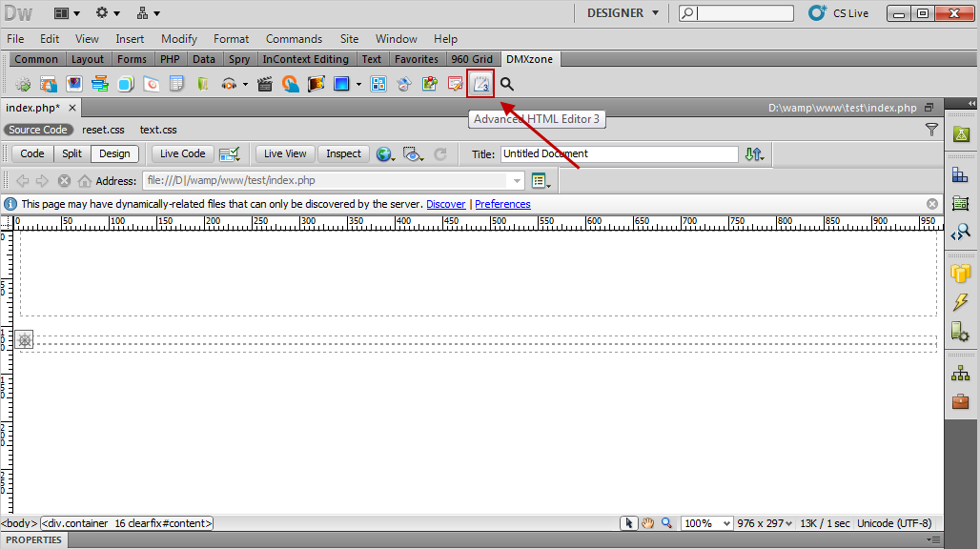The image size is (980, 549).
Task: Click the filter funnel for related files
Action: pos(932,130)
